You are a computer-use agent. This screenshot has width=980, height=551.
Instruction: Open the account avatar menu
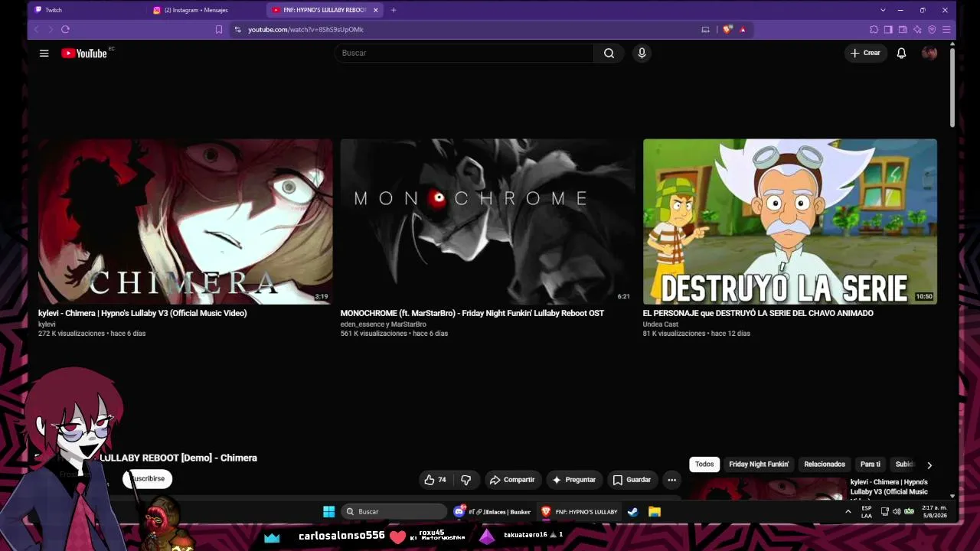click(x=929, y=53)
